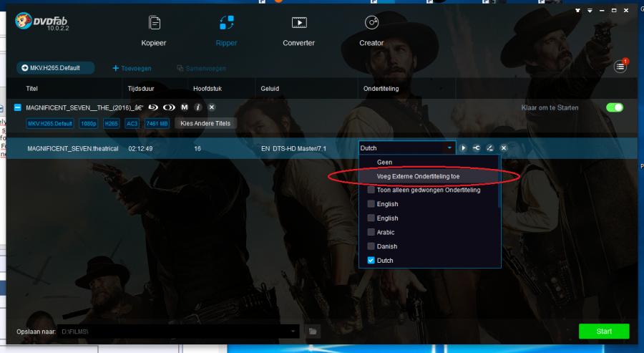Open the Converter module
644x353 pixels.
[298, 31]
